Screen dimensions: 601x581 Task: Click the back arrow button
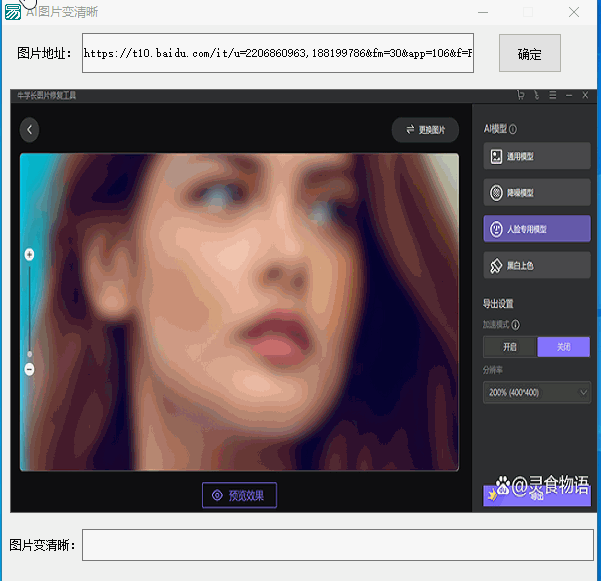click(30, 129)
